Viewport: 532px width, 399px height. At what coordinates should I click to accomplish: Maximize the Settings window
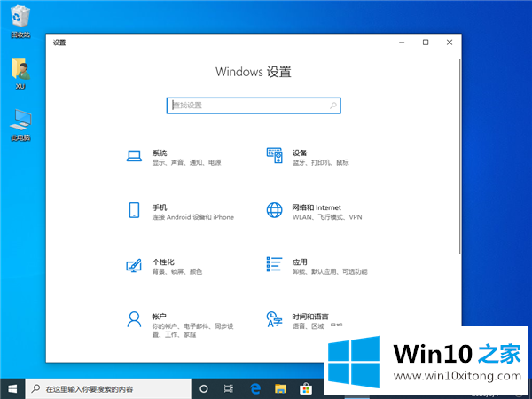[x=426, y=43]
